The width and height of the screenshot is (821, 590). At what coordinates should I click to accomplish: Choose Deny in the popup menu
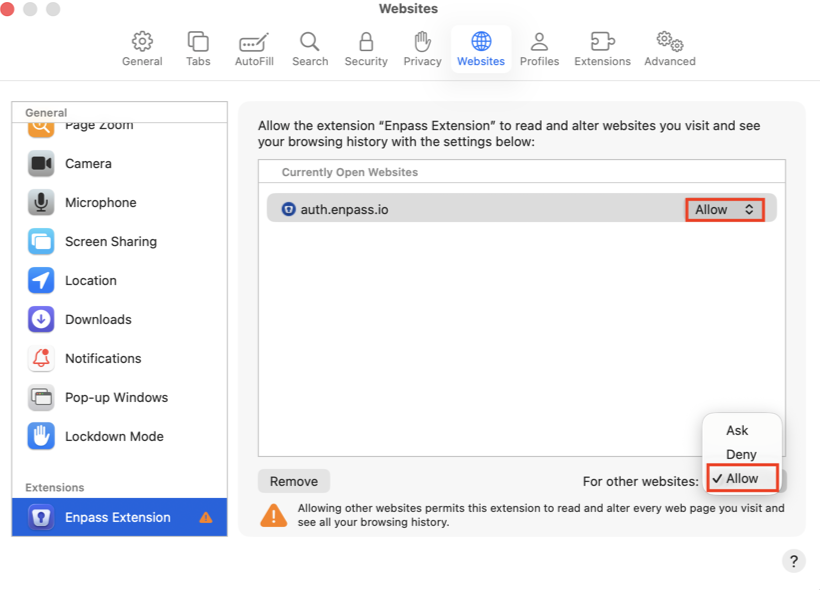(x=741, y=454)
